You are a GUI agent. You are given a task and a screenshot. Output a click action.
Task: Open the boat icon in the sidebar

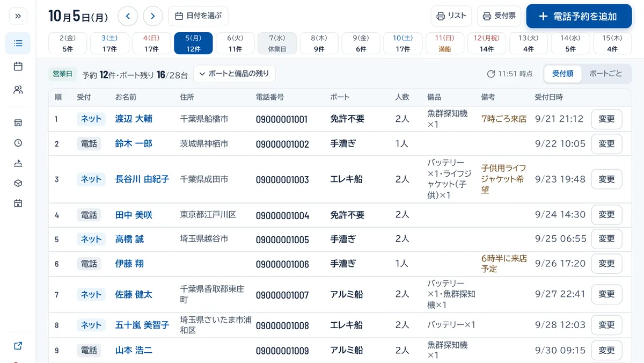coord(18,163)
